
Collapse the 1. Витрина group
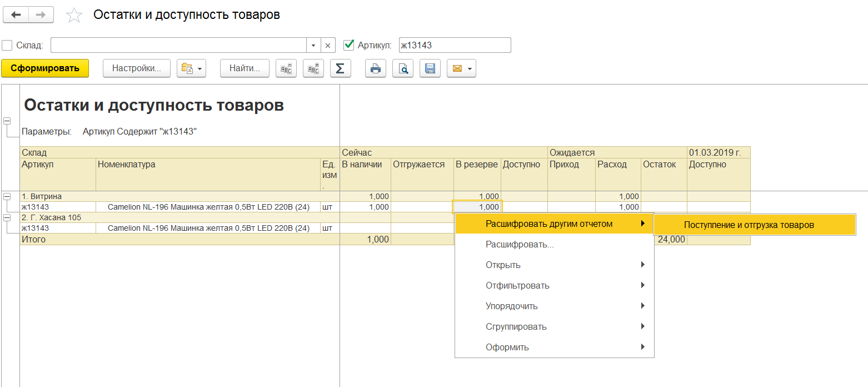point(7,196)
